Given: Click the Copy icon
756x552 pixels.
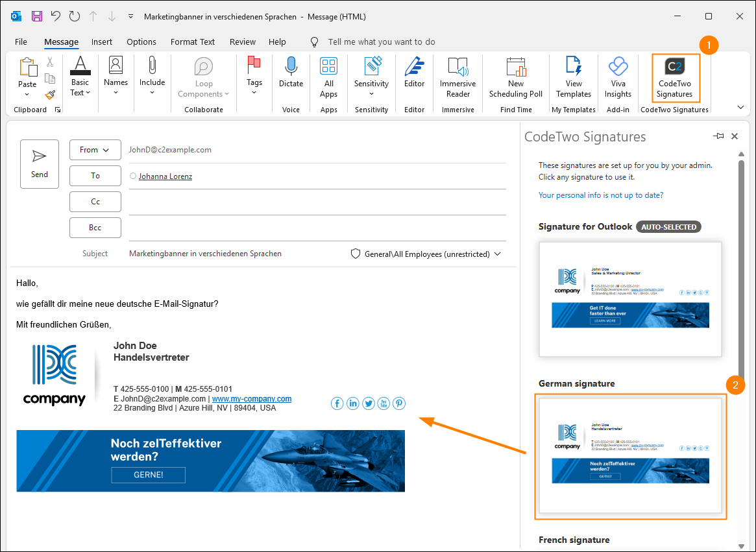Looking at the screenshot, I should 50,78.
